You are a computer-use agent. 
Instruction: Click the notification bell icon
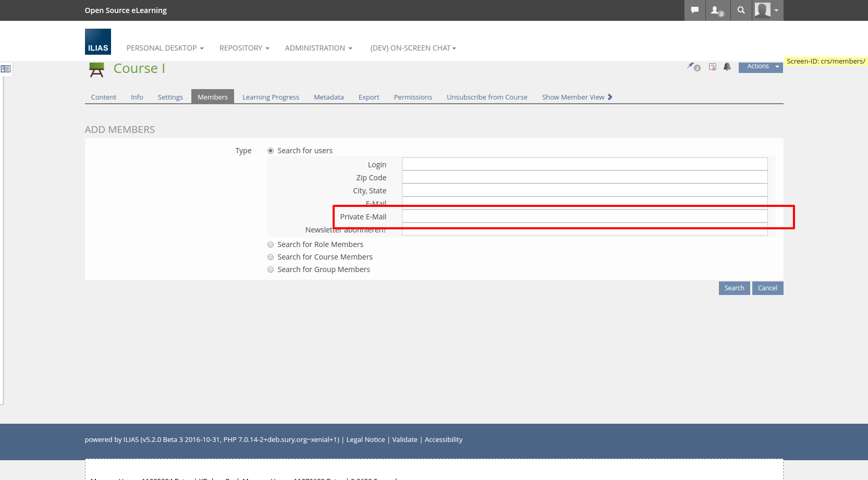(x=727, y=67)
